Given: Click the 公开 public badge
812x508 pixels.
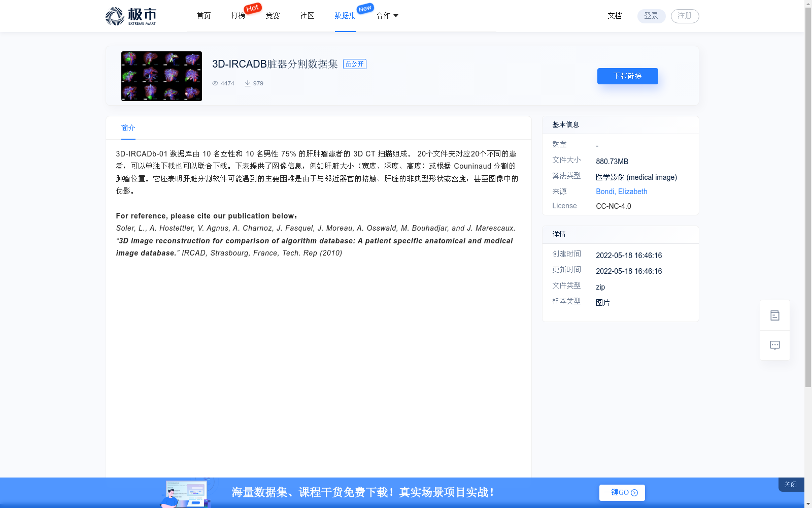Looking at the screenshot, I should coord(355,64).
